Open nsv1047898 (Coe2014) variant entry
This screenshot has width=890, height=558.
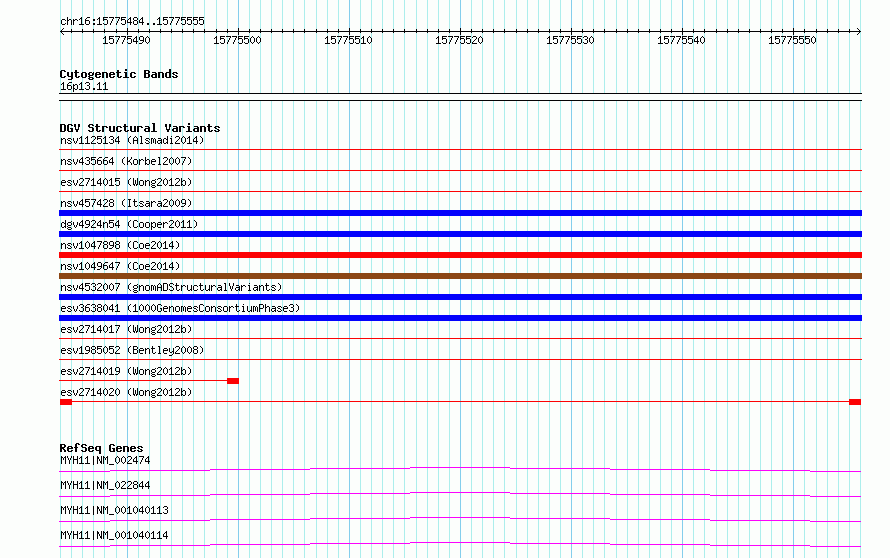click(120, 245)
